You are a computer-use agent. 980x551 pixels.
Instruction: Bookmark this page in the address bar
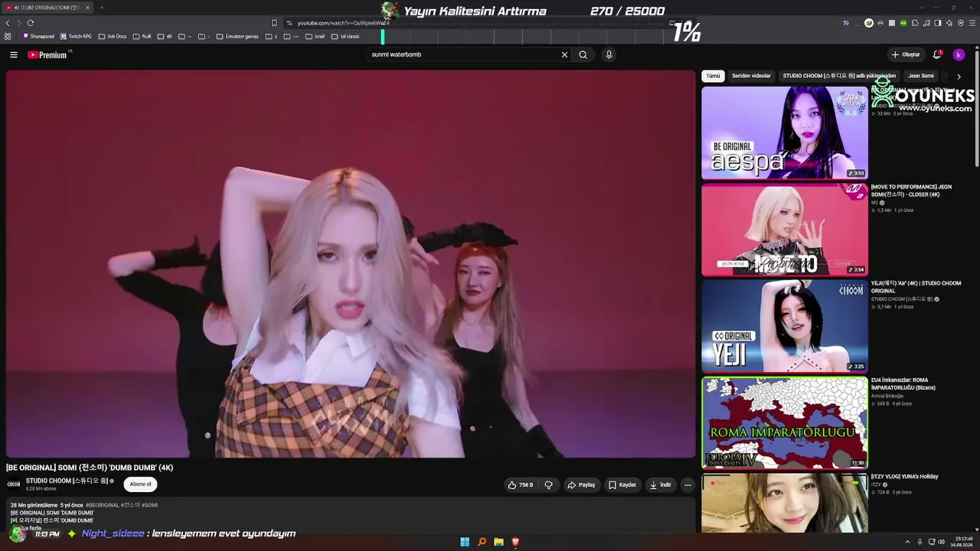coord(274,23)
